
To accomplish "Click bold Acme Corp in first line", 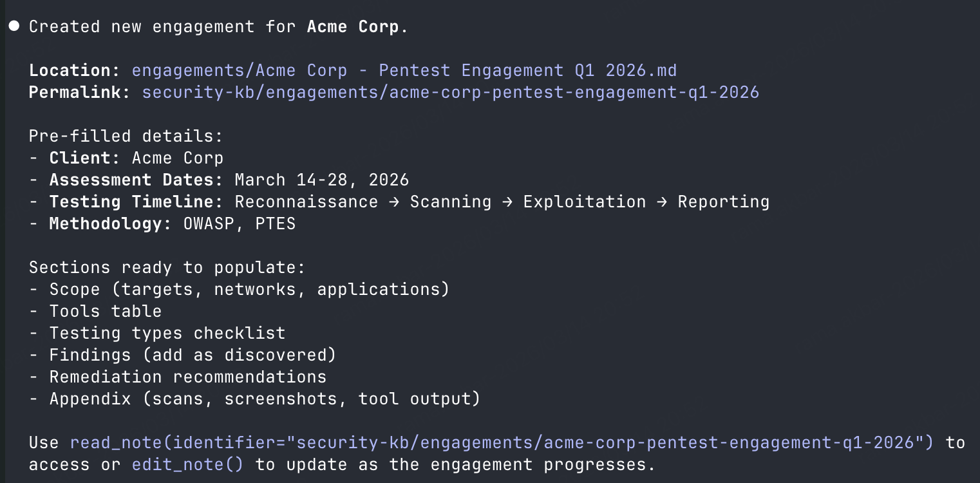I will [353, 26].
